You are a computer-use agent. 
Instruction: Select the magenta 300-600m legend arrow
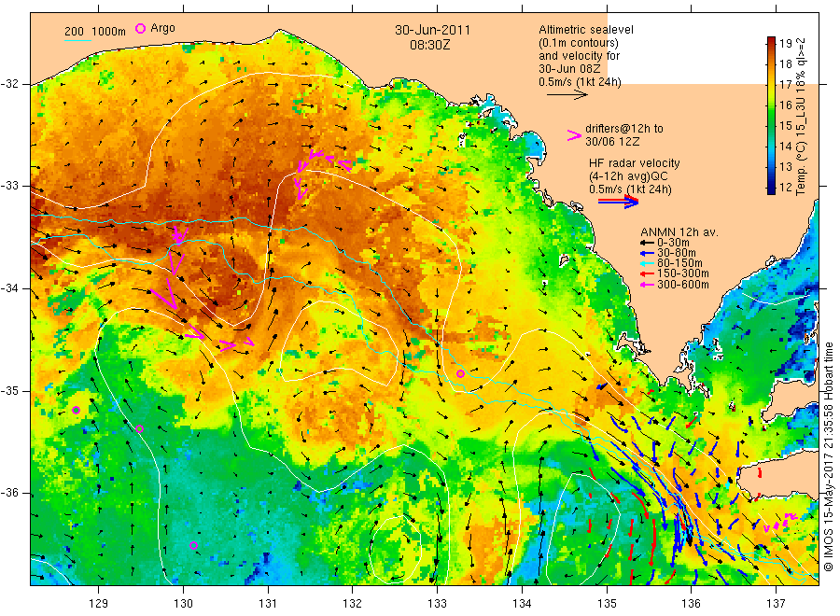pyautogui.click(x=647, y=285)
